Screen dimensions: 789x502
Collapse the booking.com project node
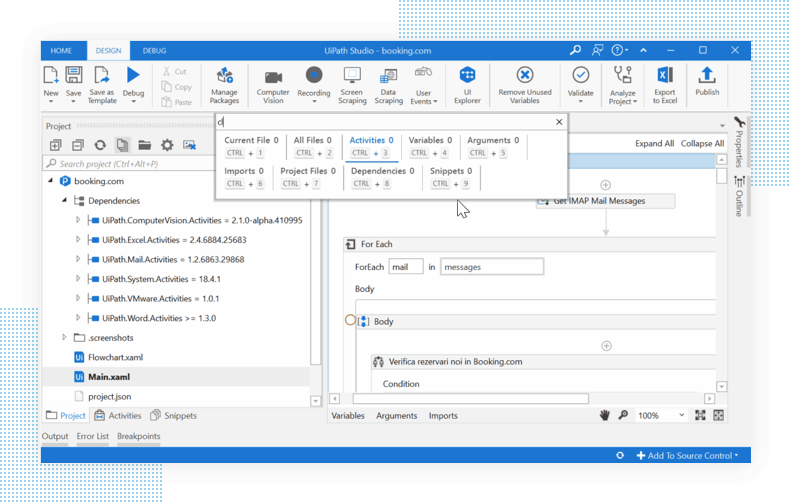pos(50,181)
